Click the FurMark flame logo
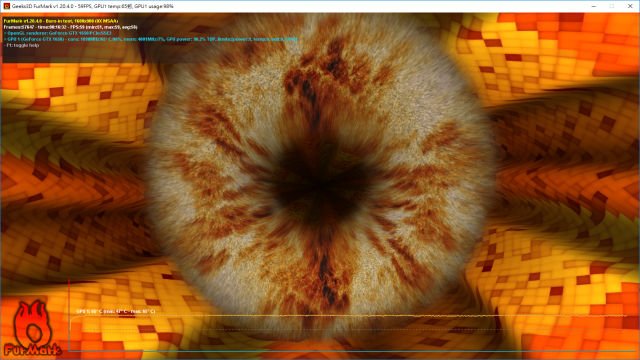The image size is (640, 360). (32, 322)
